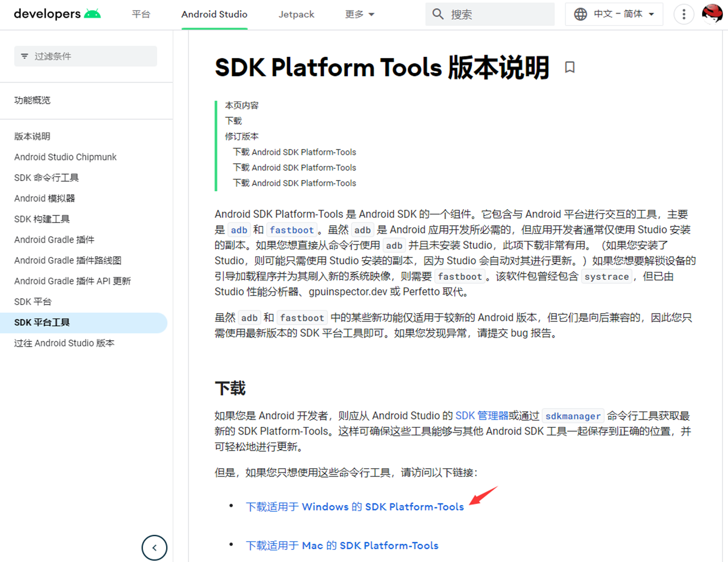Go to SDK 平台 sidebar entry
The image size is (728, 562).
point(33,302)
